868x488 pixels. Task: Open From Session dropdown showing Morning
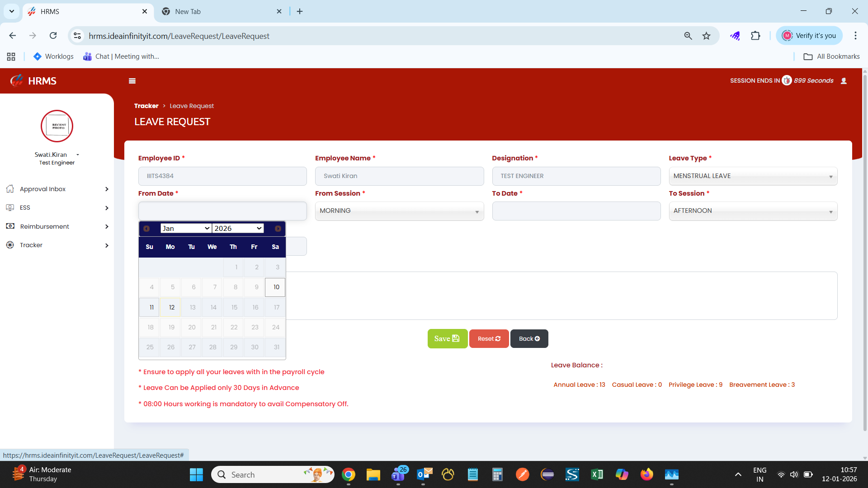(x=399, y=211)
